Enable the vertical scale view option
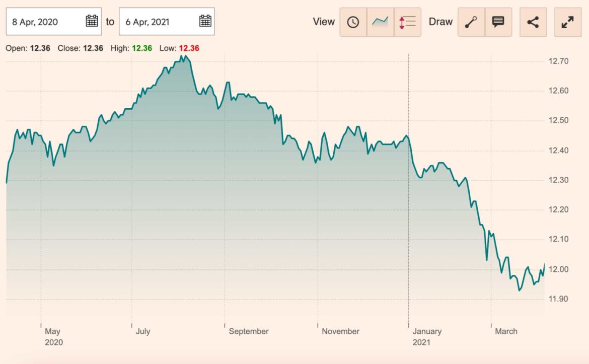 (x=408, y=22)
